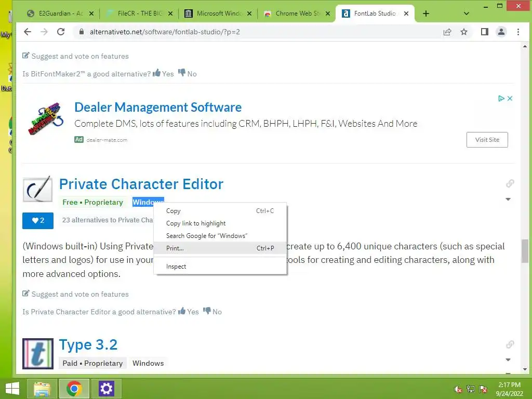Open the side panel icon
532x399 pixels.
point(485,32)
